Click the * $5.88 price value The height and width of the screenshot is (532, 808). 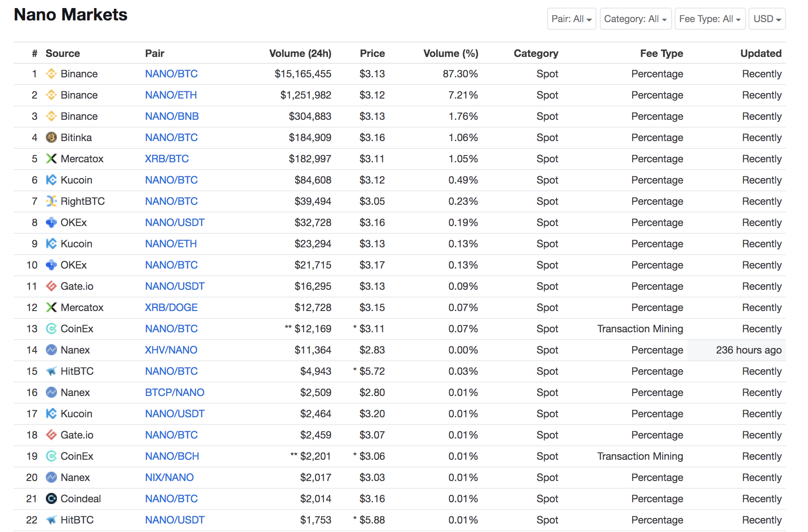pyautogui.click(x=369, y=520)
